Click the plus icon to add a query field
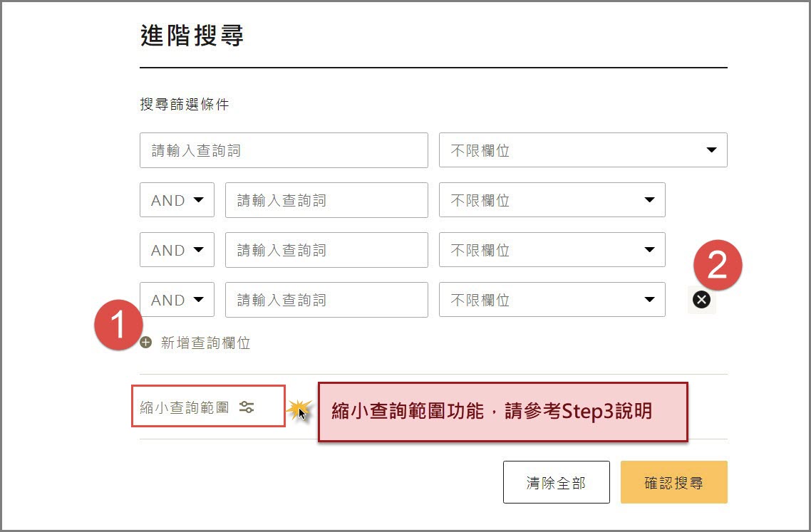The image size is (811, 532). 145,343
